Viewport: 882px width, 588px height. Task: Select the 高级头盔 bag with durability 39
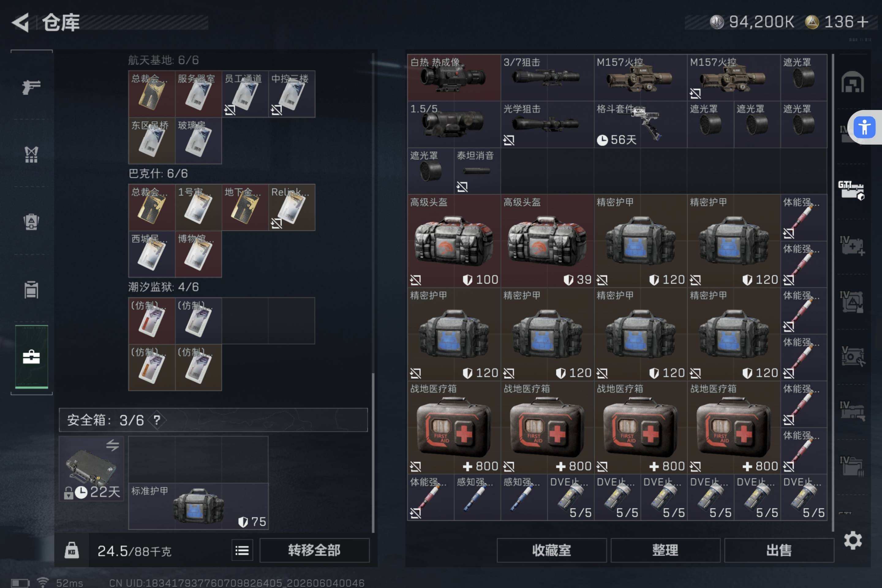tap(547, 241)
